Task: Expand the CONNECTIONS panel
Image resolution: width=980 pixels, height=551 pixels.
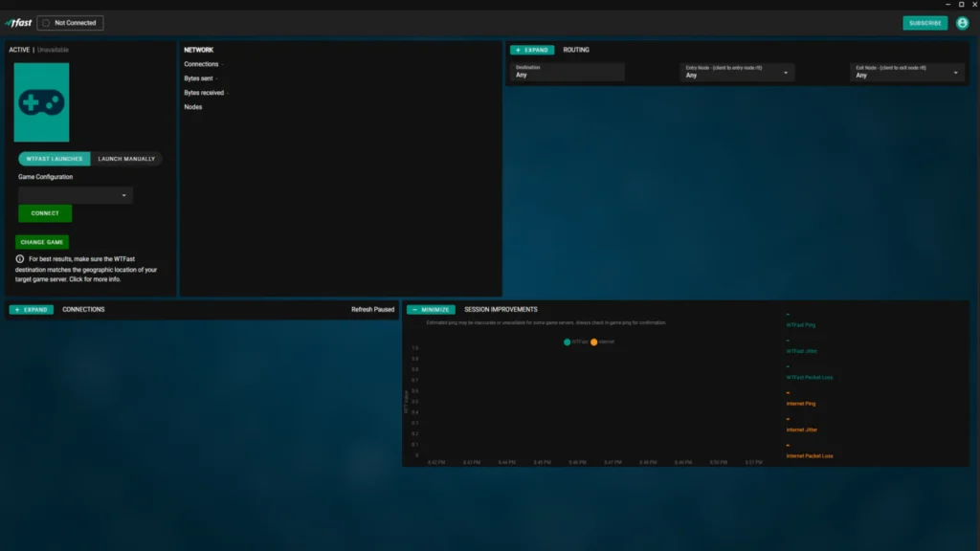Action: (31, 310)
